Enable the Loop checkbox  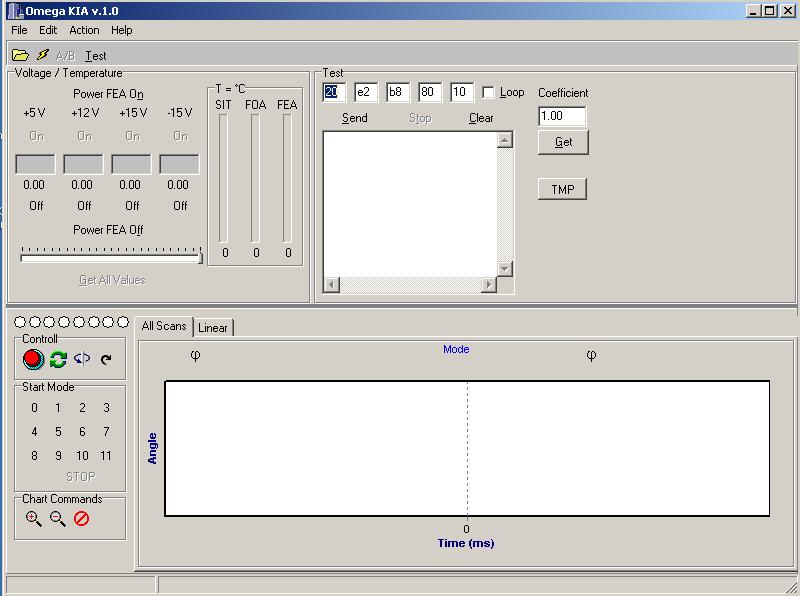click(488, 92)
